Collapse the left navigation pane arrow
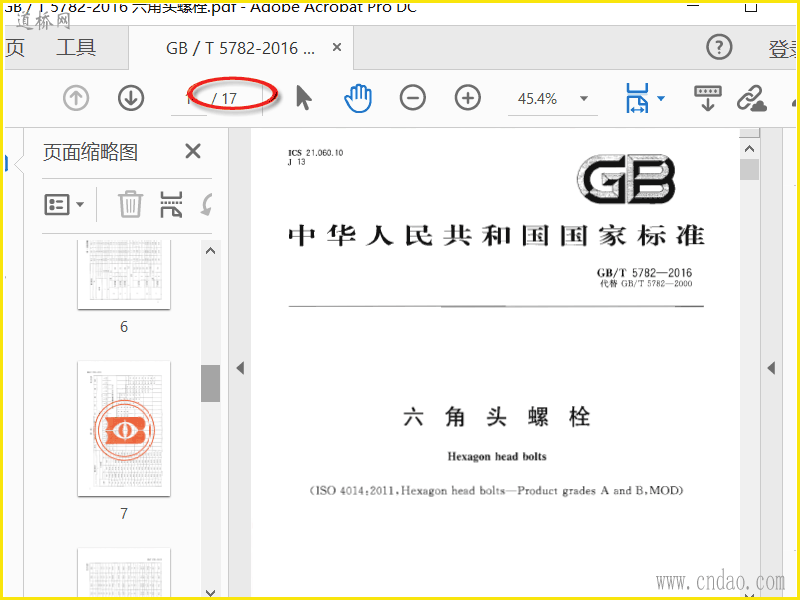 pos(240,368)
